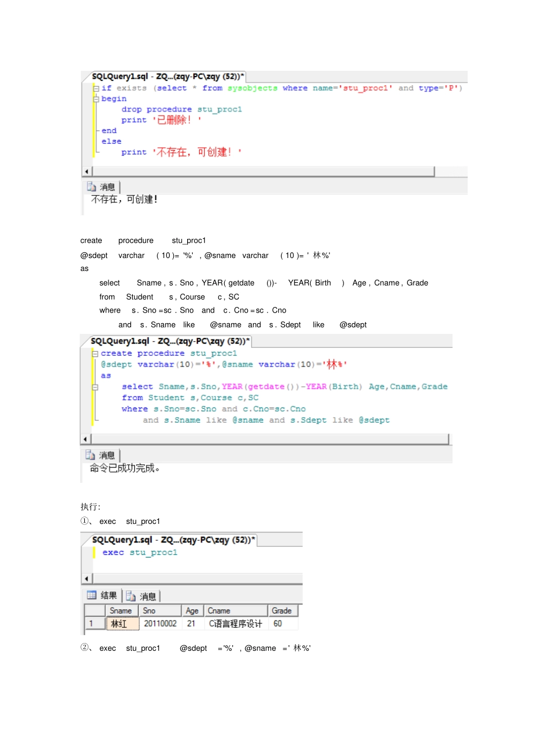Click the Sname column header
The width and height of the screenshot is (534, 756).
pos(121,611)
